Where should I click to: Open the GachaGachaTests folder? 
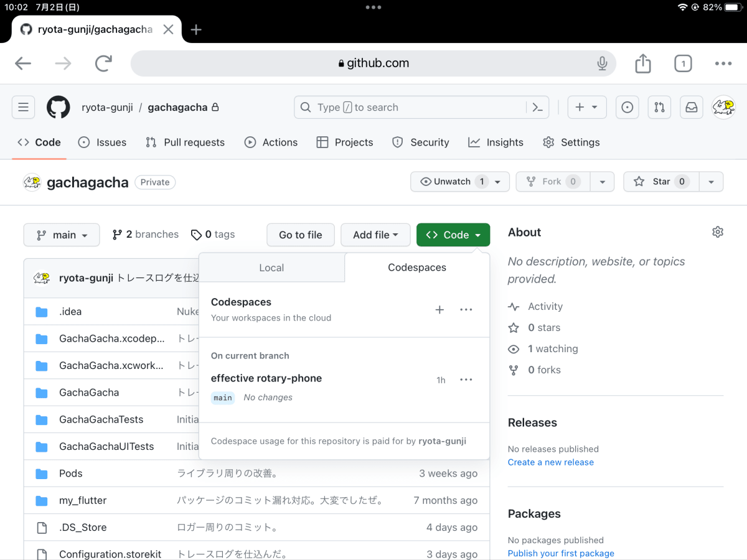pyautogui.click(x=101, y=419)
